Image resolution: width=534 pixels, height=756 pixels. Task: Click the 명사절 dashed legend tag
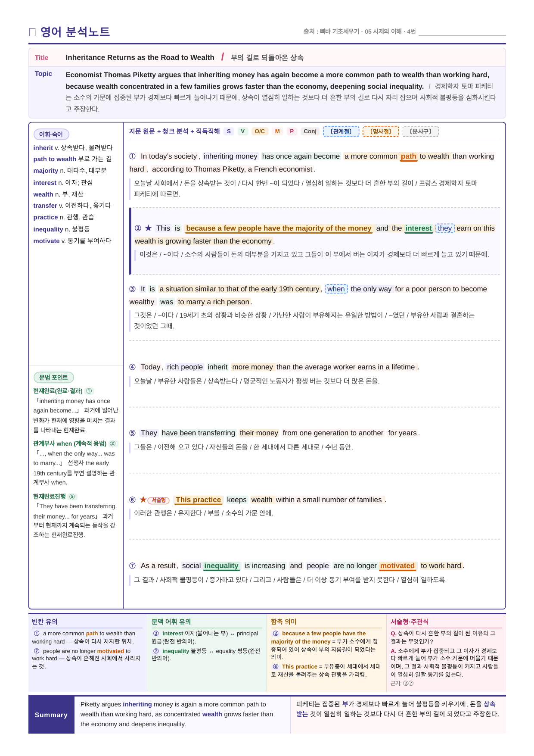click(x=381, y=131)
